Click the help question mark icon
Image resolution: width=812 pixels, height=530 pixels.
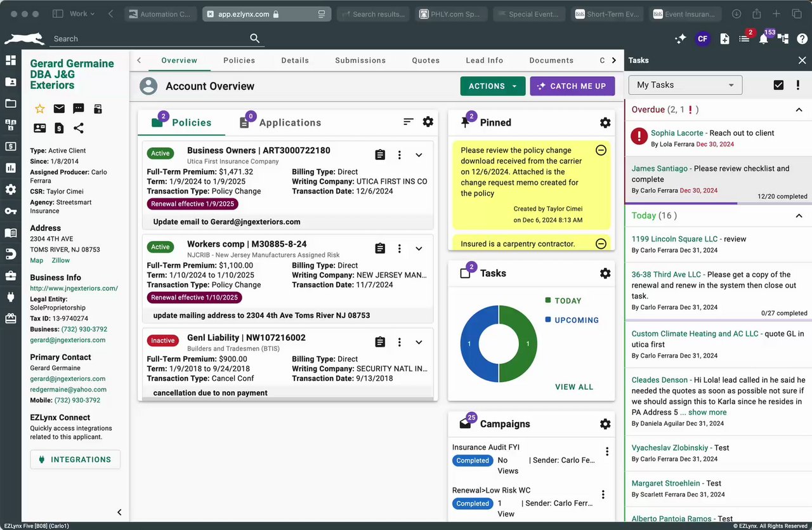pos(802,39)
